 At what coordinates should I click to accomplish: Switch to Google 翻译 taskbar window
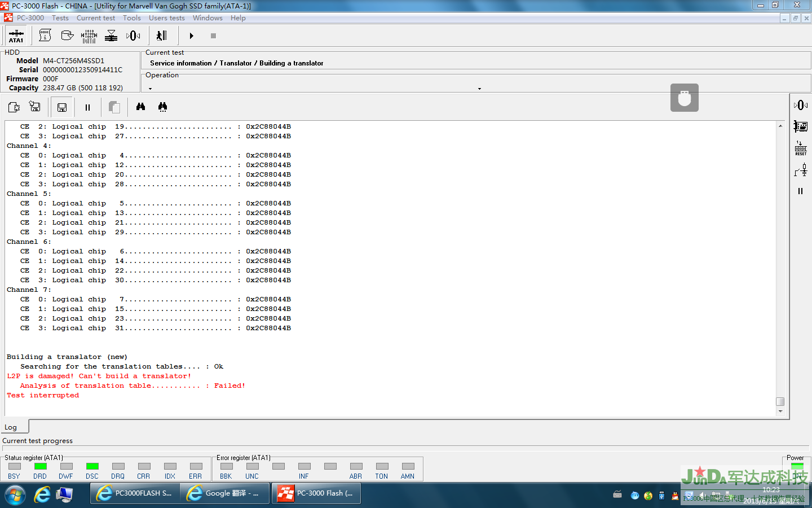click(226, 494)
